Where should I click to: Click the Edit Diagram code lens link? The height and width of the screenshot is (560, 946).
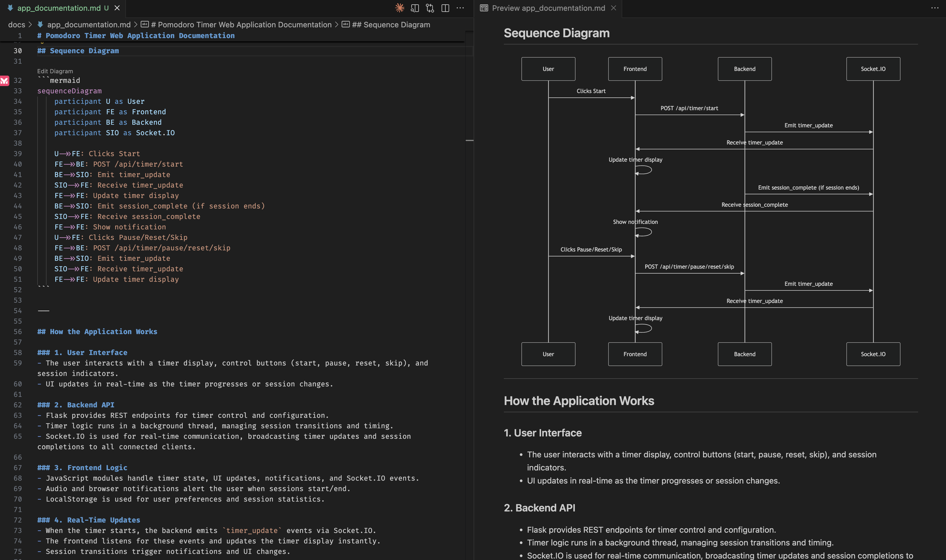54,71
